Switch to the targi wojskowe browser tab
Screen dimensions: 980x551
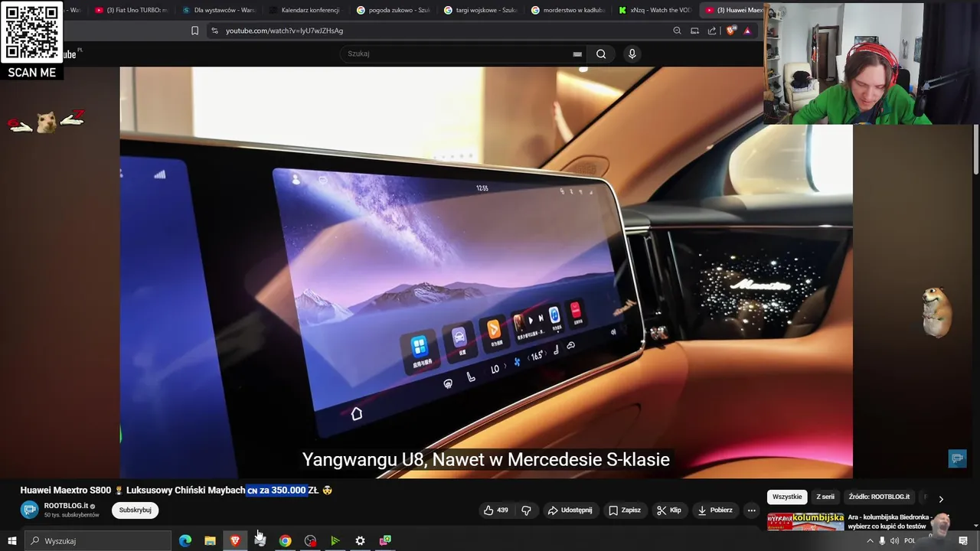pos(480,10)
